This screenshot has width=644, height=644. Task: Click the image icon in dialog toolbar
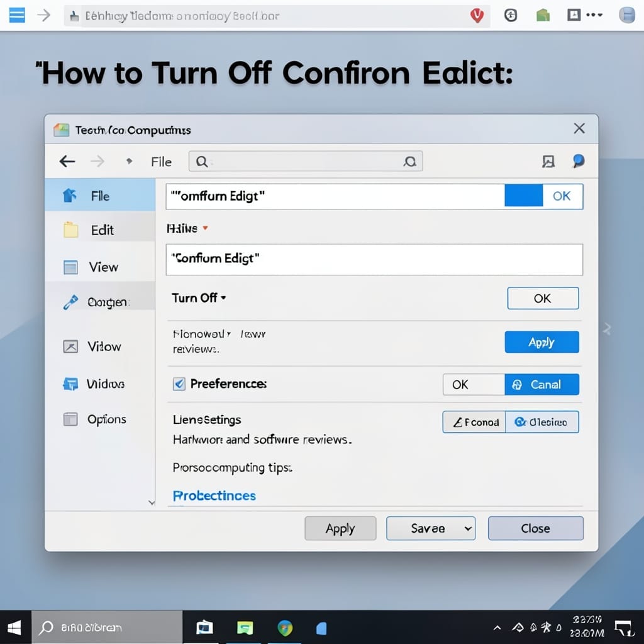(x=548, y=162)
